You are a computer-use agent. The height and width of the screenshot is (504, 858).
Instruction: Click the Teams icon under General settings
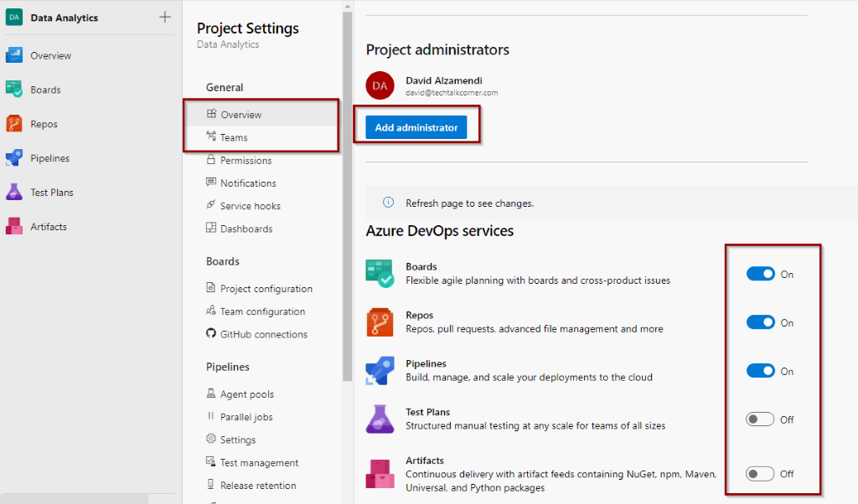click(211, 136)
